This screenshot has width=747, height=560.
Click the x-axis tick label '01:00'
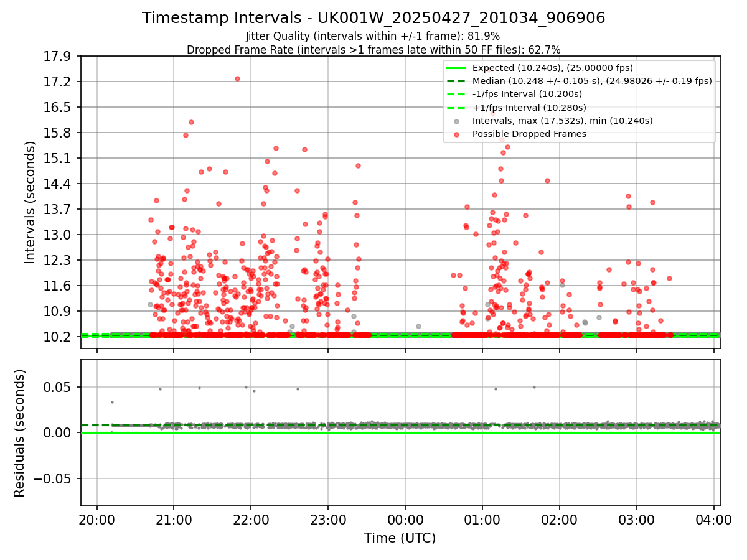[x=482, y=518]
